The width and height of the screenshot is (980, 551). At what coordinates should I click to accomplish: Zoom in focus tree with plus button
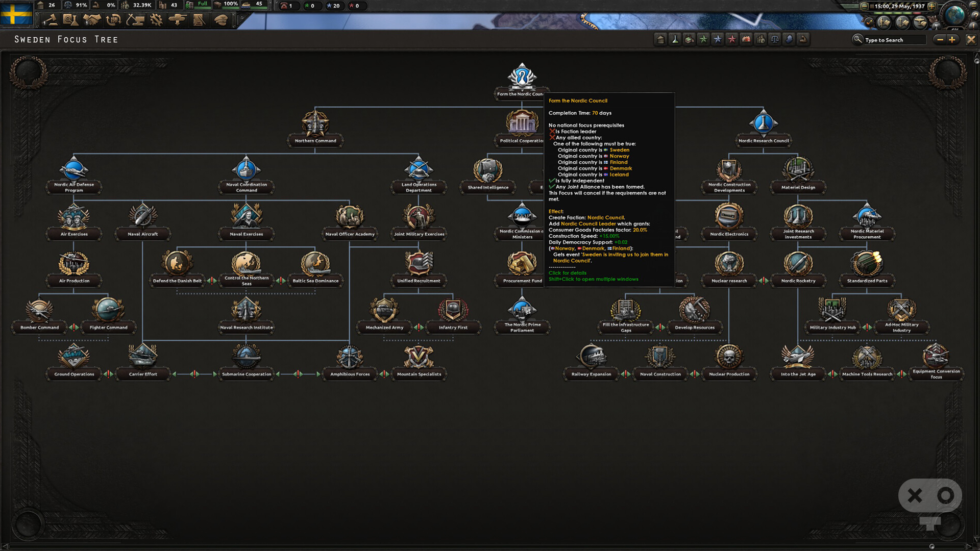click(952, 39)
